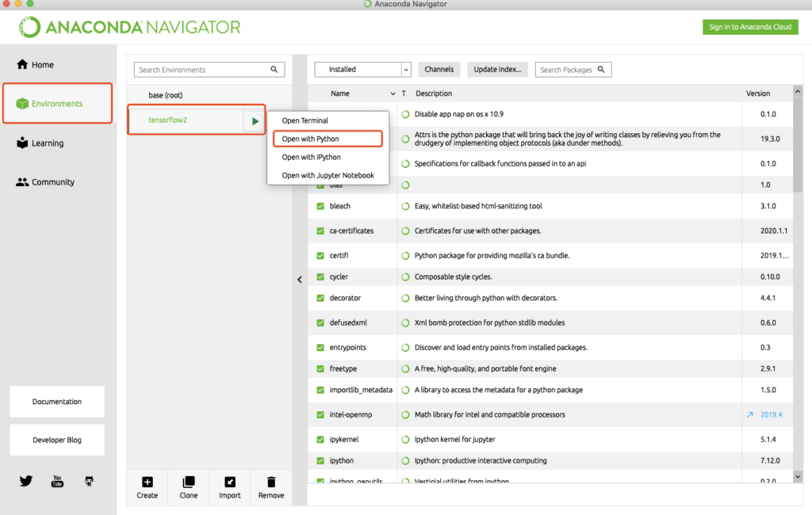This screenshot has width=812, height=515.
Task: Click status circle icon for ipython
Action: tap(405, 460)
